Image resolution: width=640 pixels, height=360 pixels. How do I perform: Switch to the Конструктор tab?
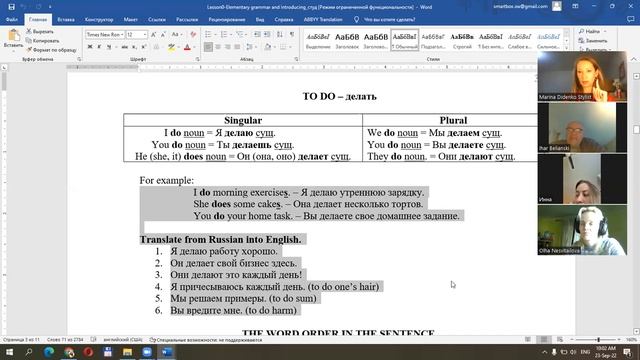[99, 19]
